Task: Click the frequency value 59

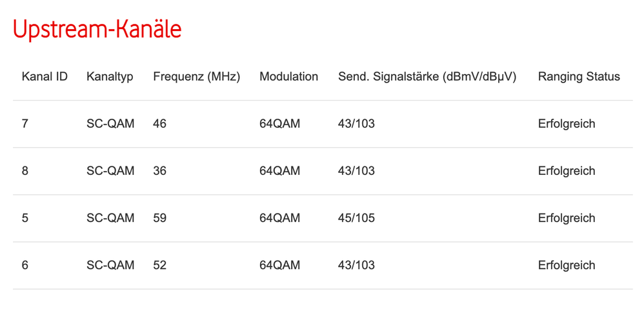Action: click(x=159, y=218)
